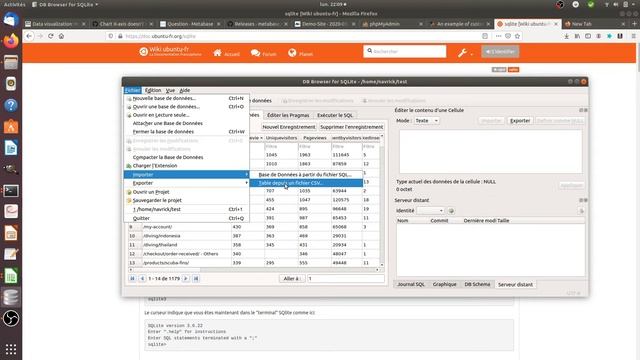The image size is (640, 360).
Task: Click the Charger l'Extension icon
Action: pos(129,166)
